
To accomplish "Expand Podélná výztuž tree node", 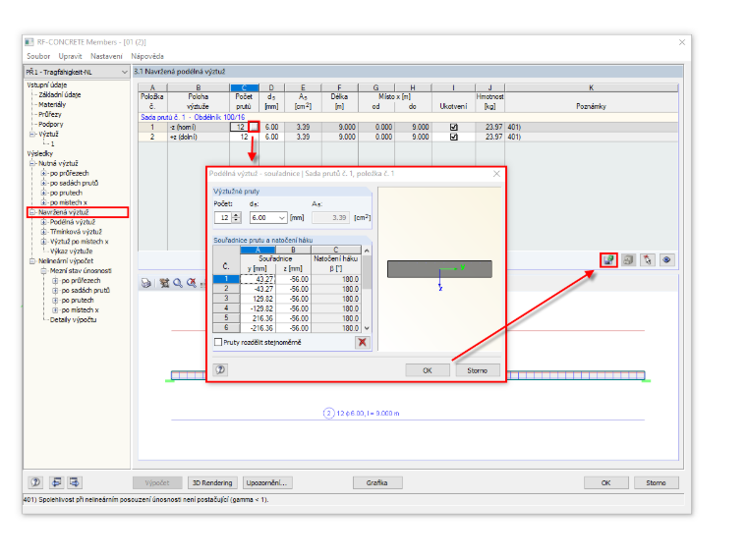I will point(44,222).
